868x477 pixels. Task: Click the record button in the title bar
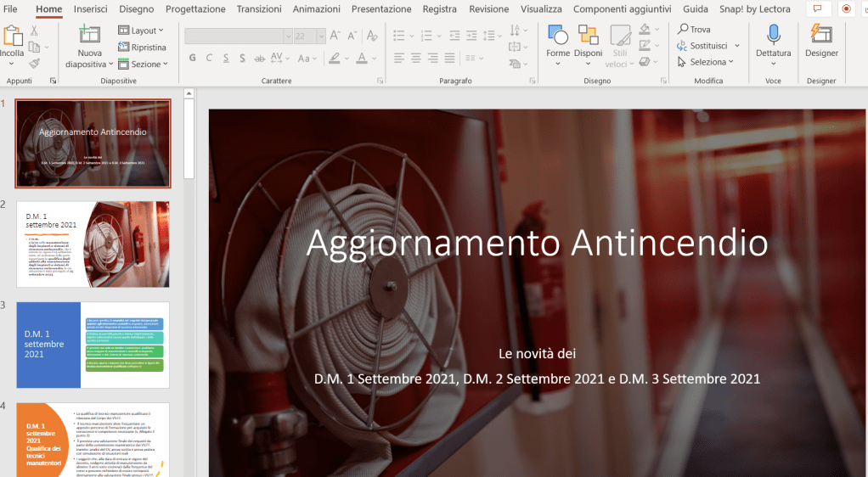pos(846,9)
